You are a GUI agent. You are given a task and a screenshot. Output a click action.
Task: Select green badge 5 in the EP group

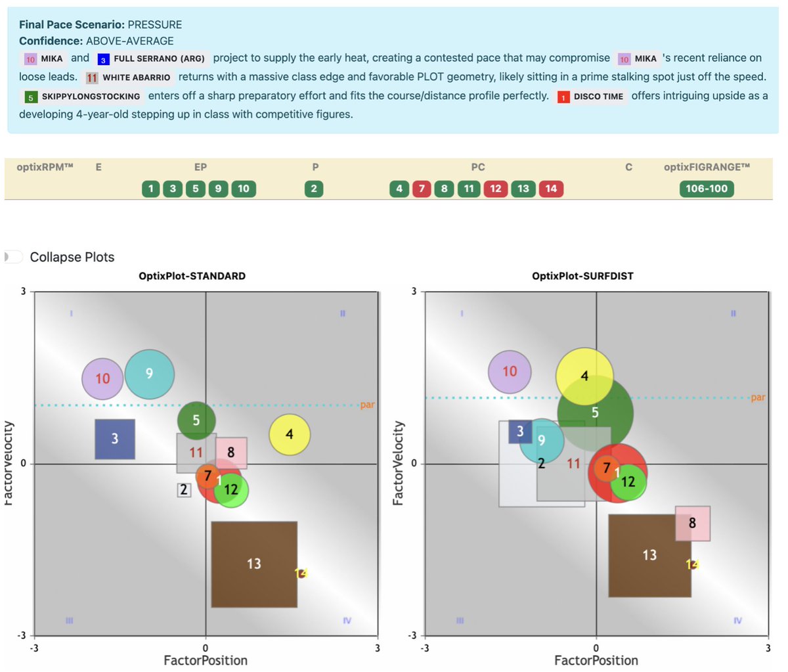(x=196, y=189)
